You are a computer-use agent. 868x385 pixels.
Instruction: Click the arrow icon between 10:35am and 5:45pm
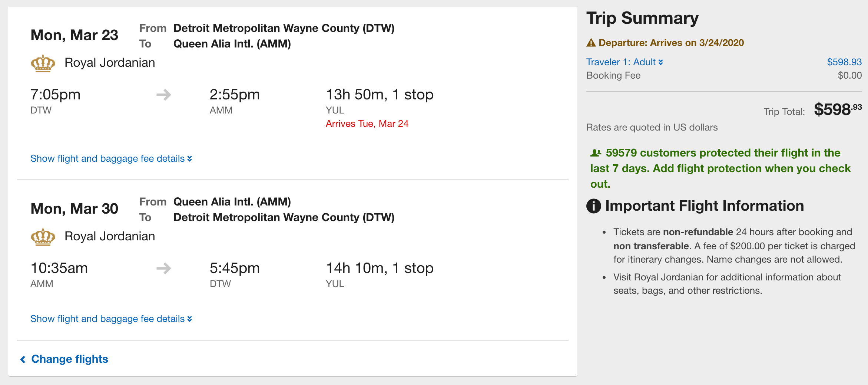click(163, 268)
